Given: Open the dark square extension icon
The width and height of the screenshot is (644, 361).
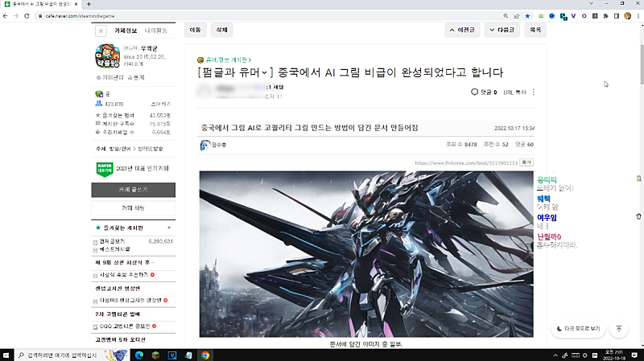Looking at the screenshot, I should point(595,16).
